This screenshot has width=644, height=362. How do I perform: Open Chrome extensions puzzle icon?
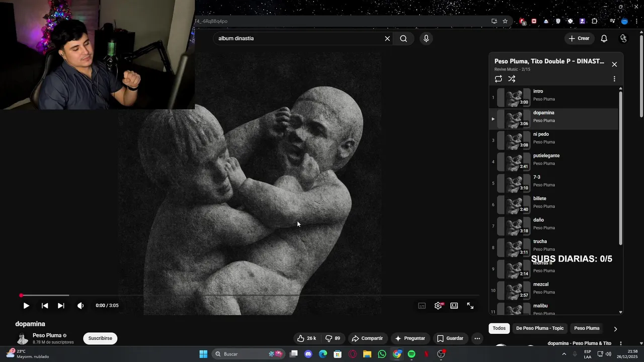pyautogui.click(x=595, y=21)
